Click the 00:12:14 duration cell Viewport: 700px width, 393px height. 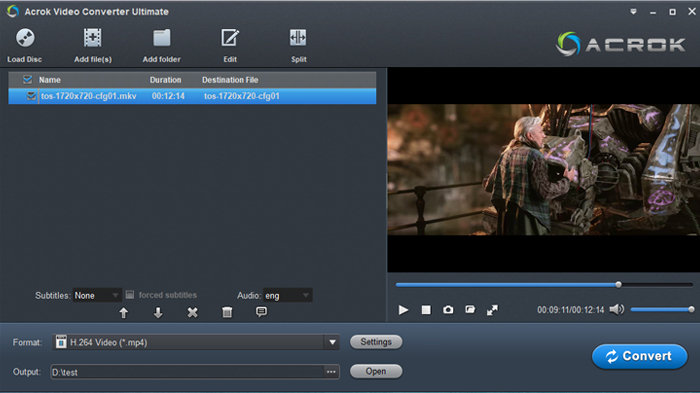coord(168,96)
